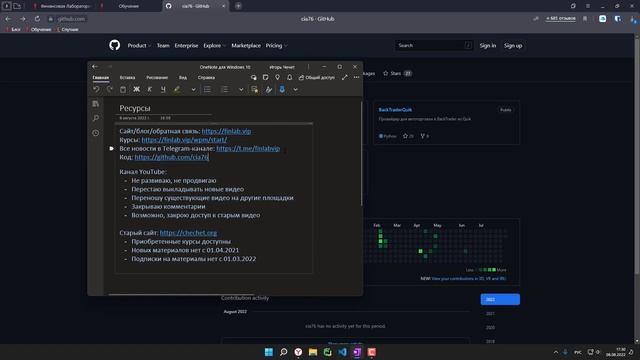
Task: Open File Explorer from the taskbar
Action: point(313,352)
